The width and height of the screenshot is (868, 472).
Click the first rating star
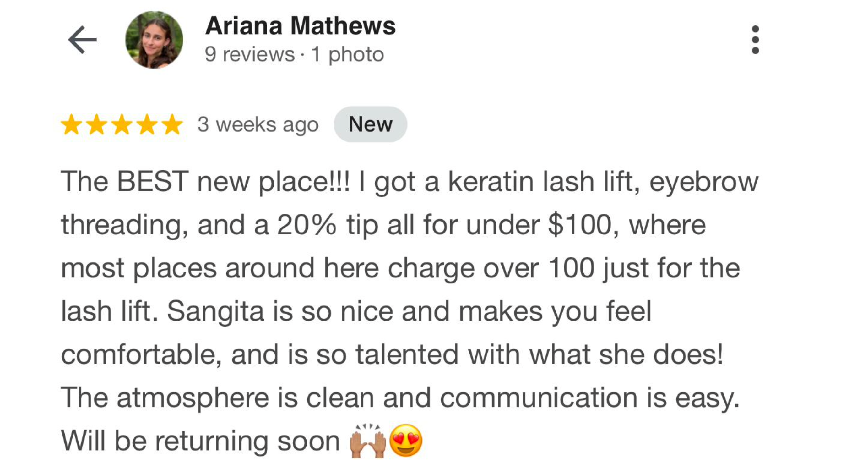point(71,124)
